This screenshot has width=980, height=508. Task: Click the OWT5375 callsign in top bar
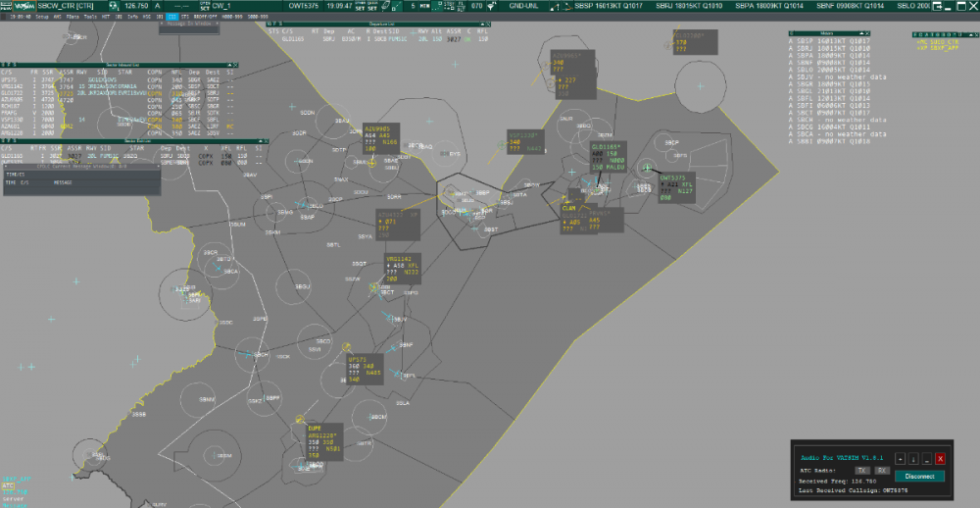306,6
